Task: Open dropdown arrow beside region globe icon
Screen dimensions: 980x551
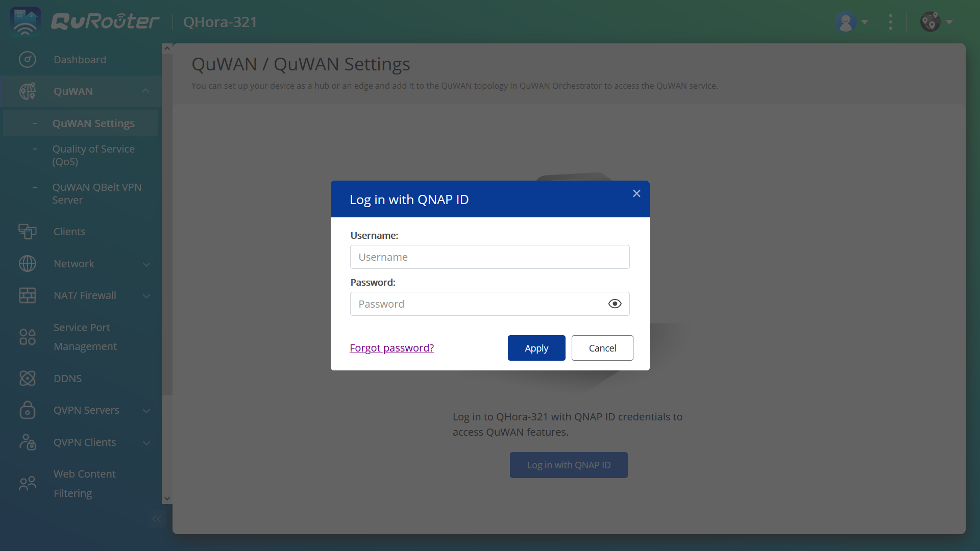Action: coord(949,22)
